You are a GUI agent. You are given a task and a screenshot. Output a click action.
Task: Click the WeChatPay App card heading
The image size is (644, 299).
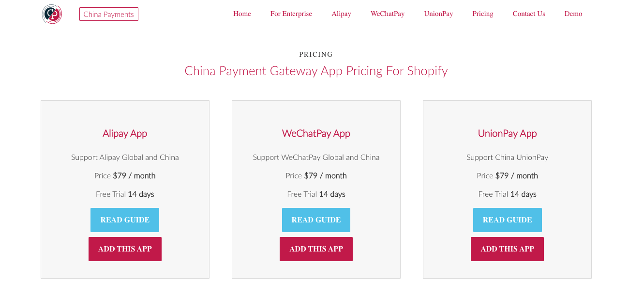tap(316, 133)
